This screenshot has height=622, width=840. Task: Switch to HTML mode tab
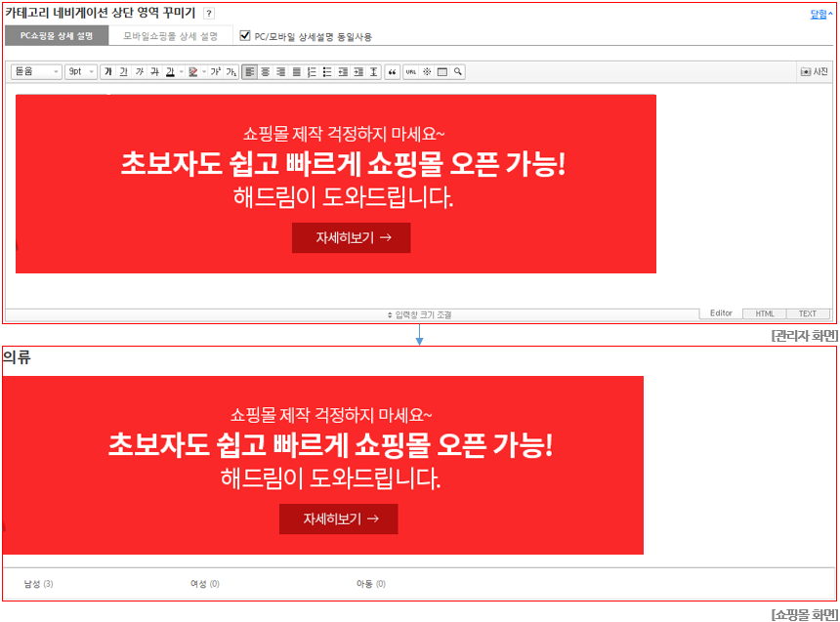(765, 314)
